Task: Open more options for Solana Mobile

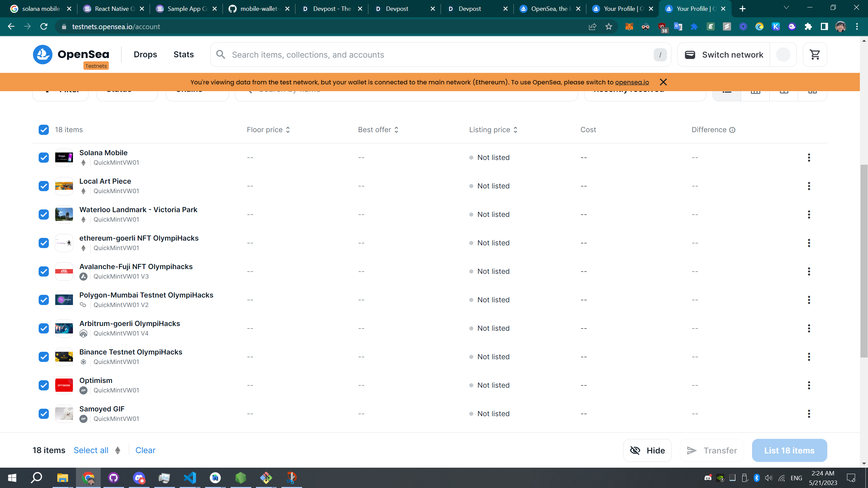Action: (809, 158)
